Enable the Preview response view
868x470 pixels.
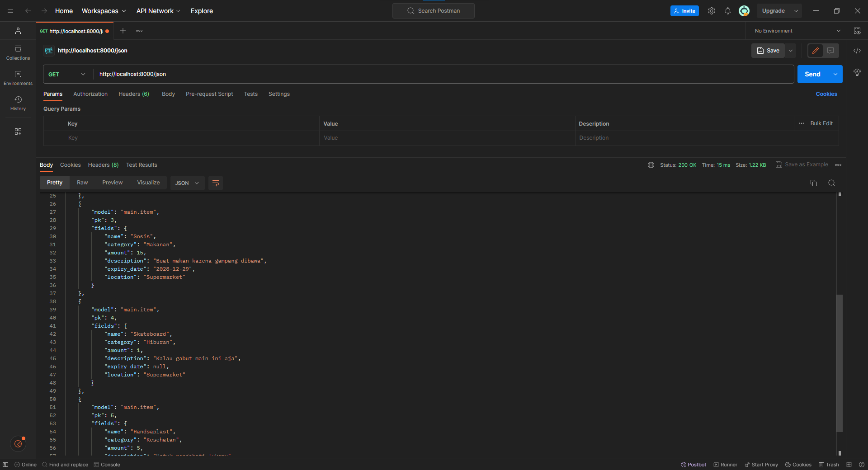pos(112,183)
